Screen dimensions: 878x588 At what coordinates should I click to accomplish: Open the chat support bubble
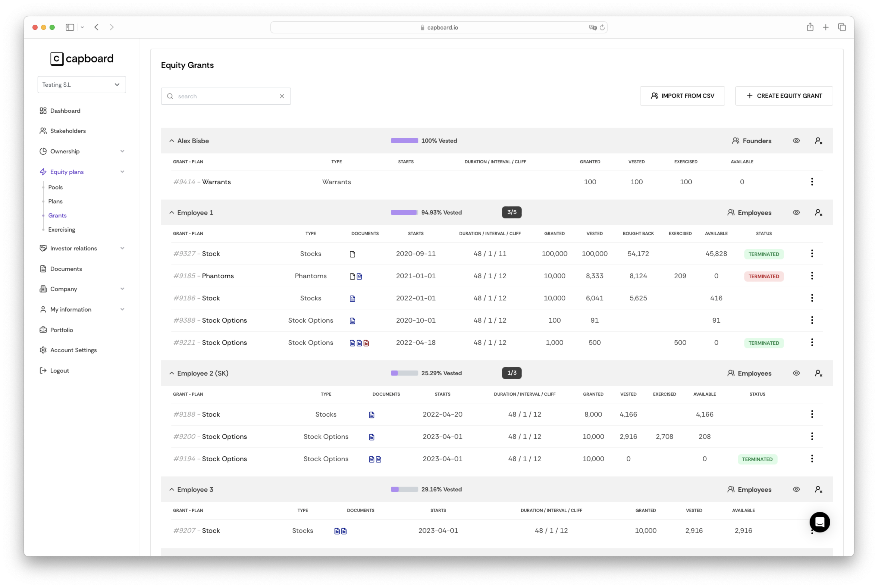pyautogui.click(x=819, y=522)
